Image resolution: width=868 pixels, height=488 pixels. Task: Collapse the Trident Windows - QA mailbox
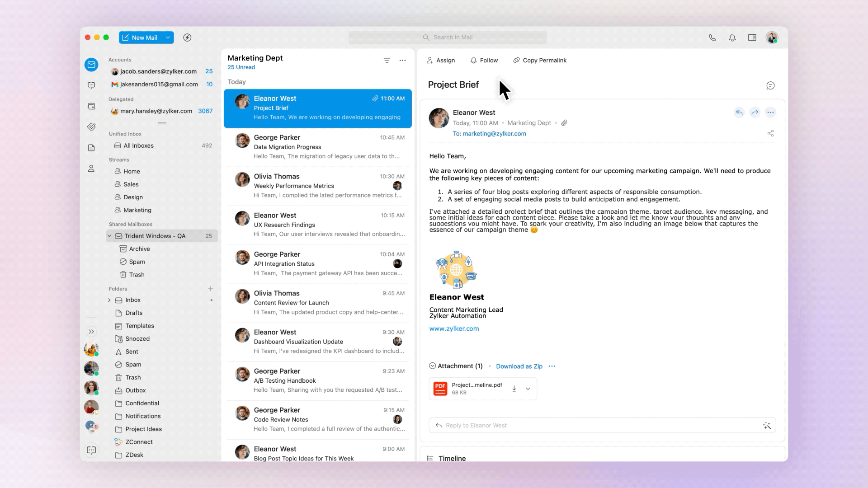[x=109, y=236]
